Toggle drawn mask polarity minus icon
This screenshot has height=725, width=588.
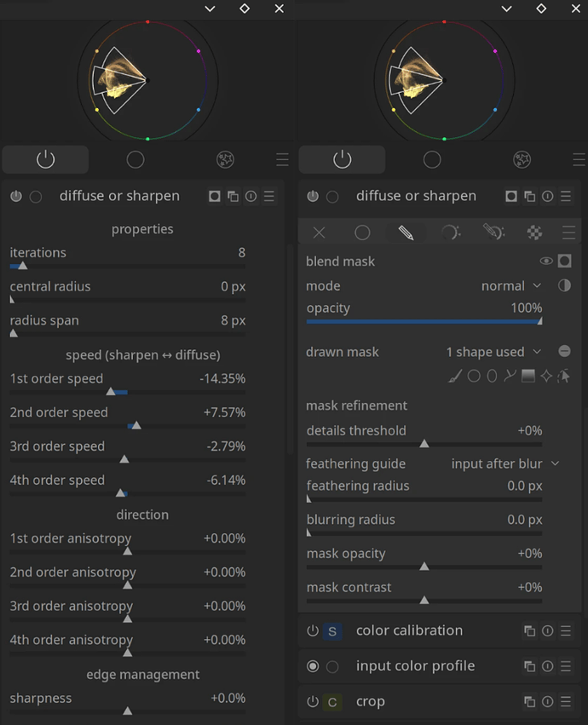tap(564, 352)
